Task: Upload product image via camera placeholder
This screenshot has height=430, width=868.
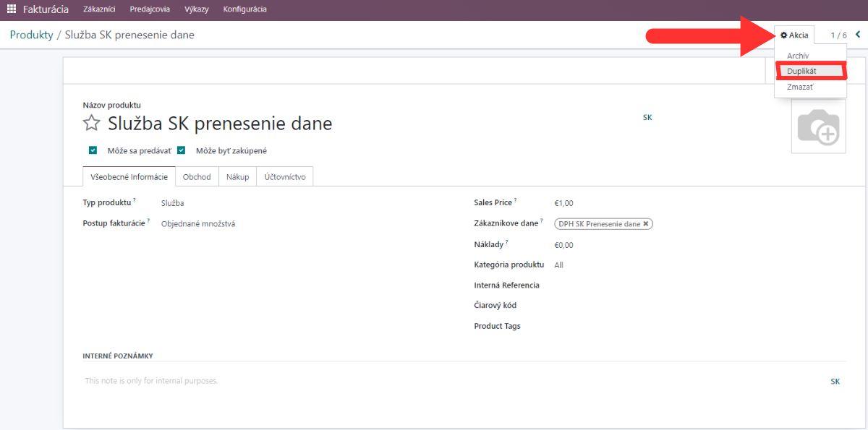Action: pos(818,127)
